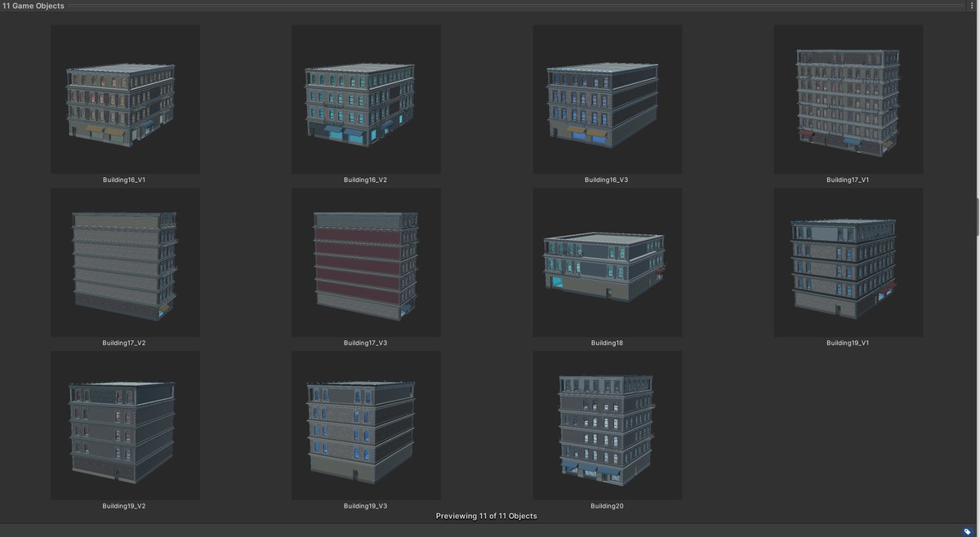Select the Building20 preview
Viewport: 980px width, 537px height.
[x=608, y=424]
